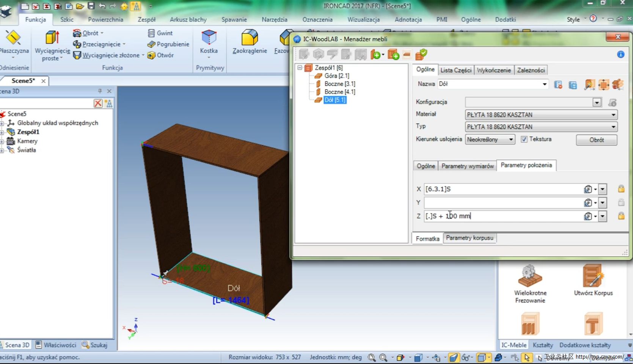Click the configuration settings icon beside Konfiguracja
The height and width of the screenshot is (364, 633).
pos(612,102)
